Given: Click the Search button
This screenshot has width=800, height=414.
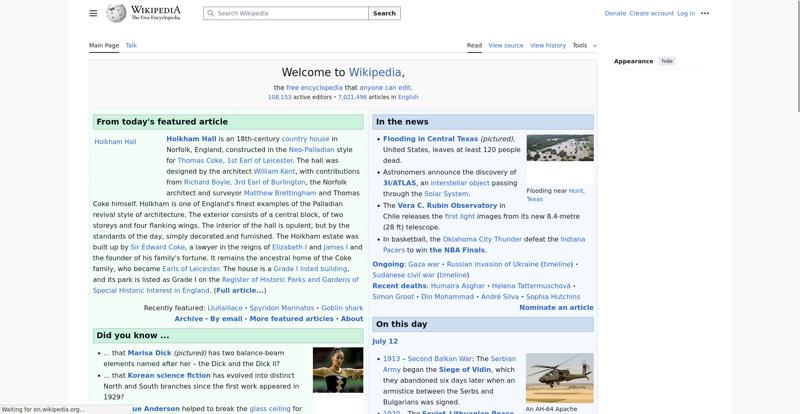Looking at the screenshot, I should [x=384, y=13].
